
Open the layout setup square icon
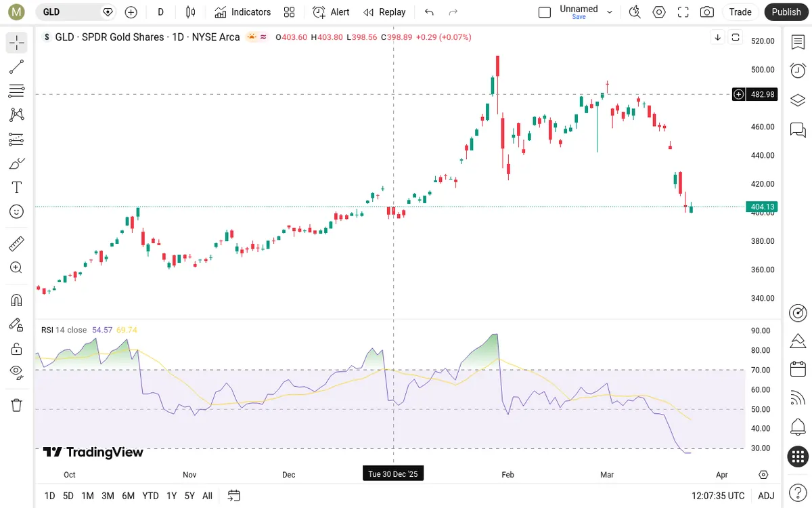click(x=545, y=12)
